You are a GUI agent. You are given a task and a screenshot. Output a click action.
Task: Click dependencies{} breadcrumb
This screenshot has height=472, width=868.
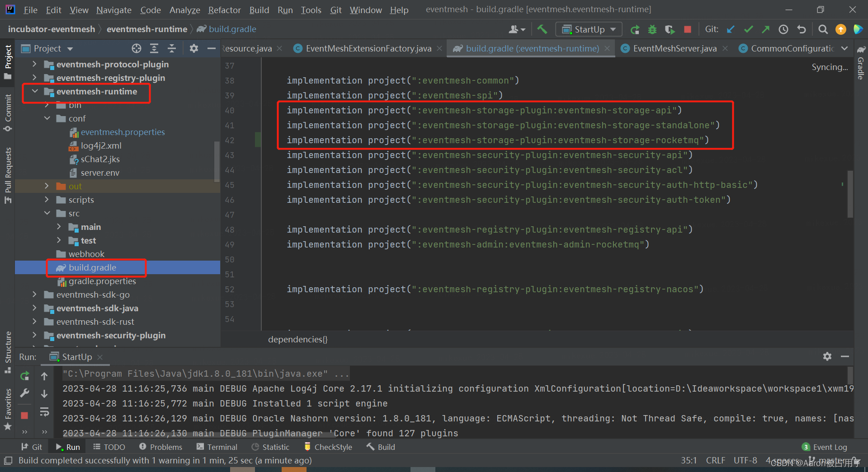(x=297, y=339)
